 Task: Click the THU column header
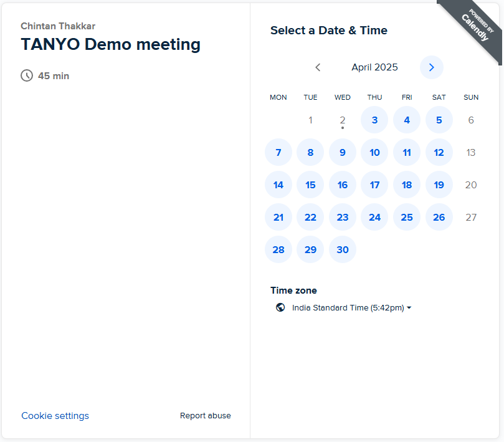pyautogui.click(x=374, y=97)
